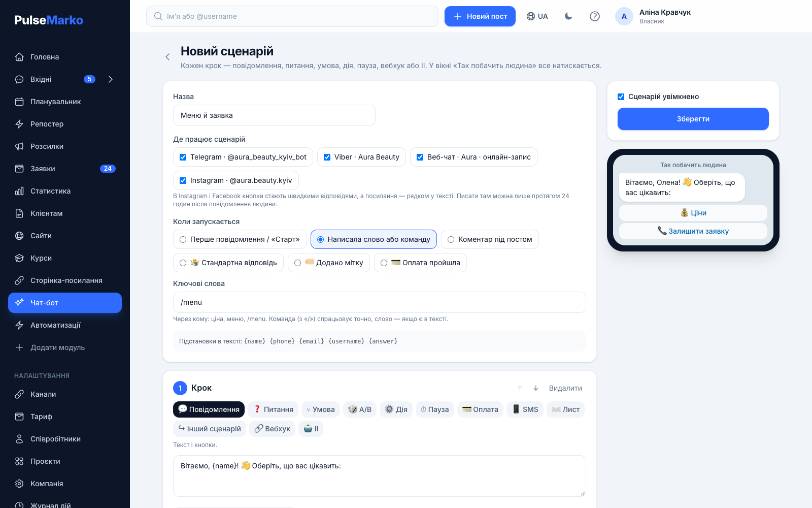Select Коментар під постом trigger
Viewport: 812px width, 508px height.
(x=490, y=239)
